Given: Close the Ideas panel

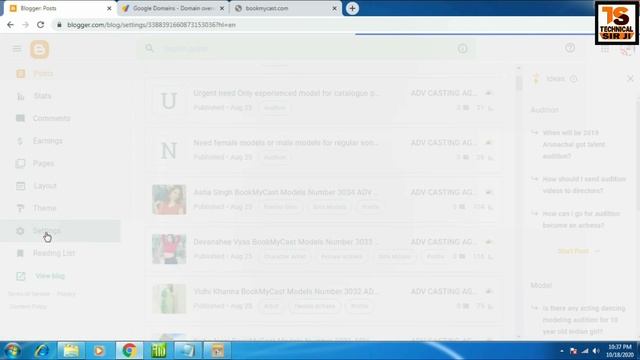Looking at the screenshot, I should tap(630, 78).
